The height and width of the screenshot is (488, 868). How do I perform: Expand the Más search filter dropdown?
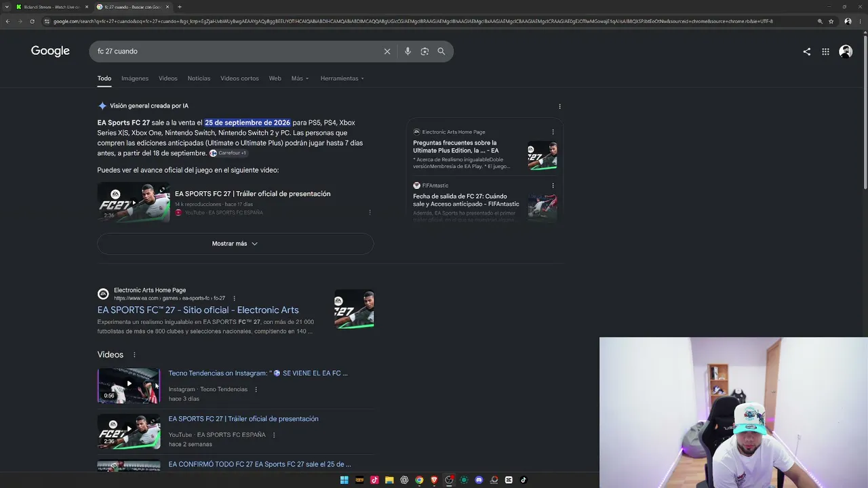coord(300,79)
